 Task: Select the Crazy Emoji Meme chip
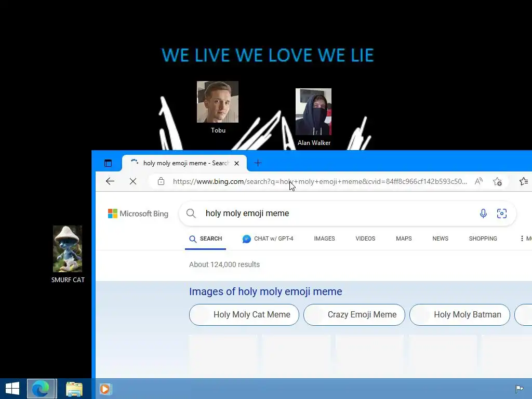pos(354,315)
